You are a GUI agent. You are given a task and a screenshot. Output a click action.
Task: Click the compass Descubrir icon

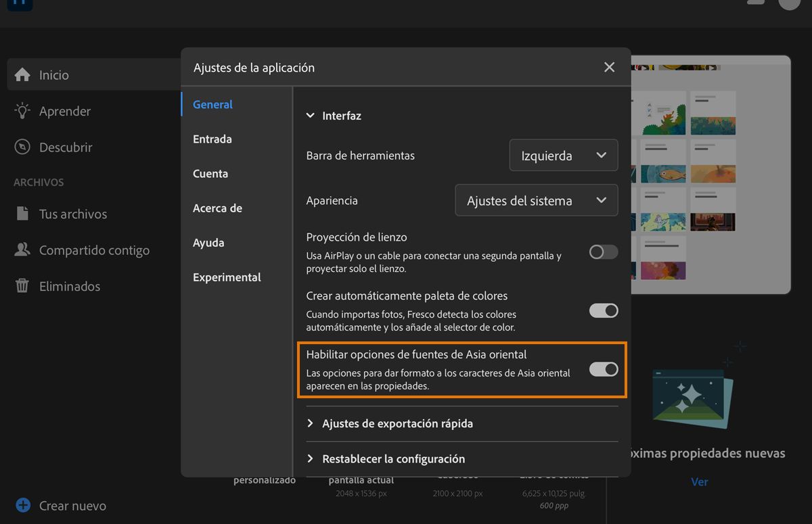22,147
